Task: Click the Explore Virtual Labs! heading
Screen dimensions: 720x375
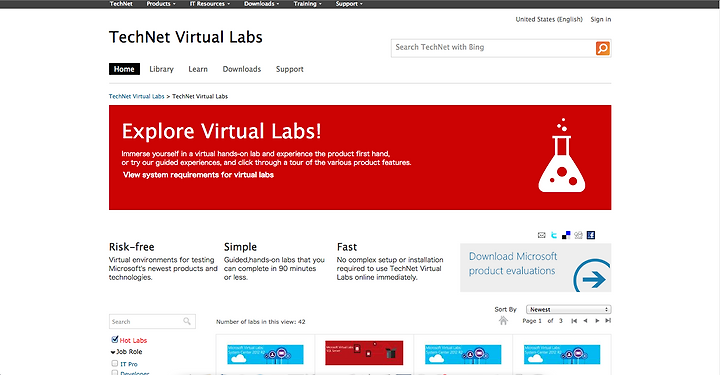Action: (221, 131)
